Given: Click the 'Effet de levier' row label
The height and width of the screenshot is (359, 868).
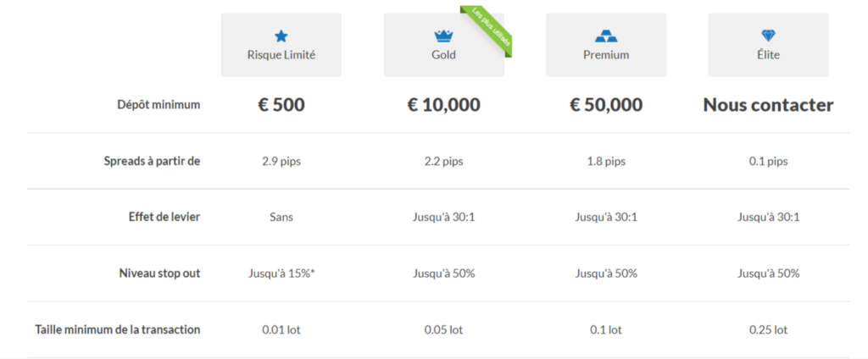Looking at the screenshot, I should [x=164, y=217].
